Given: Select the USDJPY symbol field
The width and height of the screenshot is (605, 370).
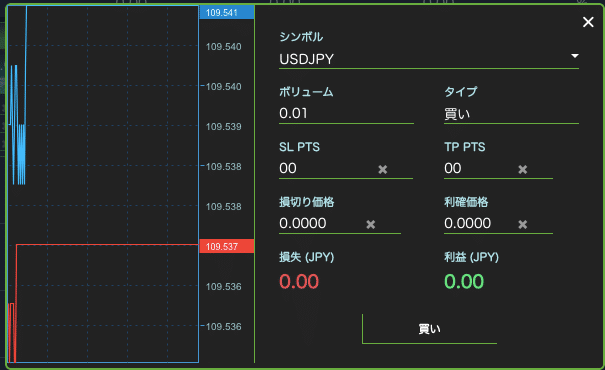Looking at the screenshot, I should point(429,59).
